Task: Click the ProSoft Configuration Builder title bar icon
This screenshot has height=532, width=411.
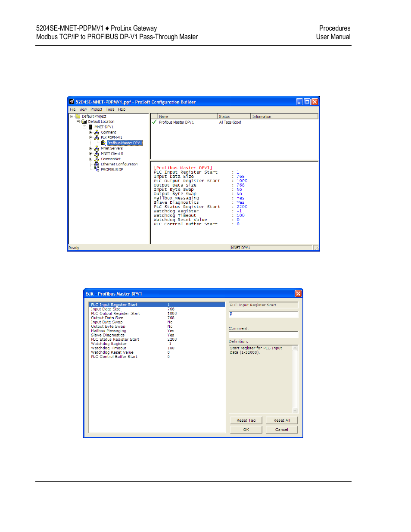Action: (x=72, y=102)
